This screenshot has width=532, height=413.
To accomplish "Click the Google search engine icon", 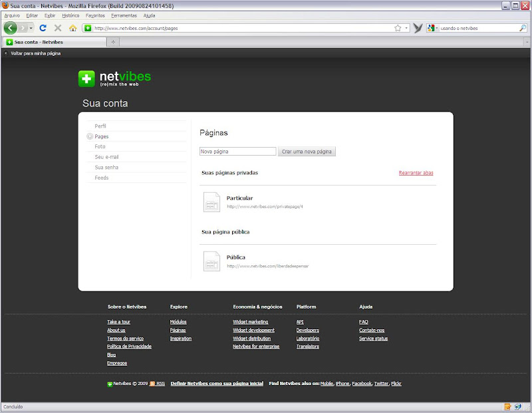I will (x=431, y=28).
